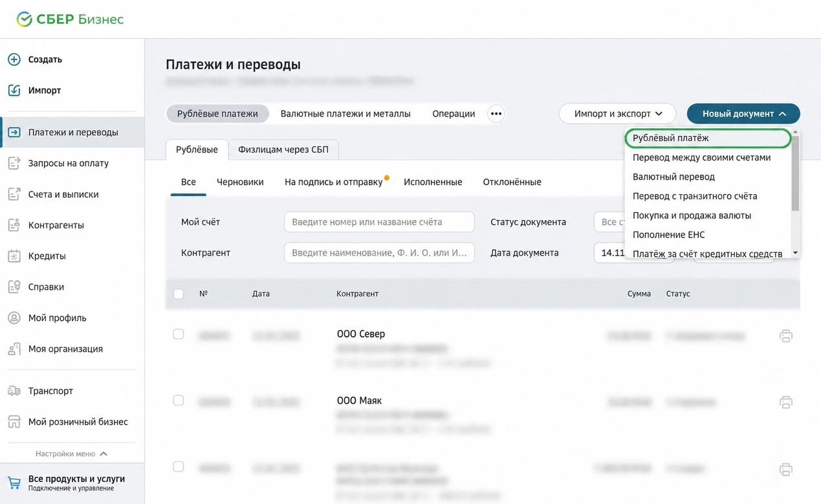
Task: Choose Рублёвый платёж from the menu
Action: tap(707, 138)
